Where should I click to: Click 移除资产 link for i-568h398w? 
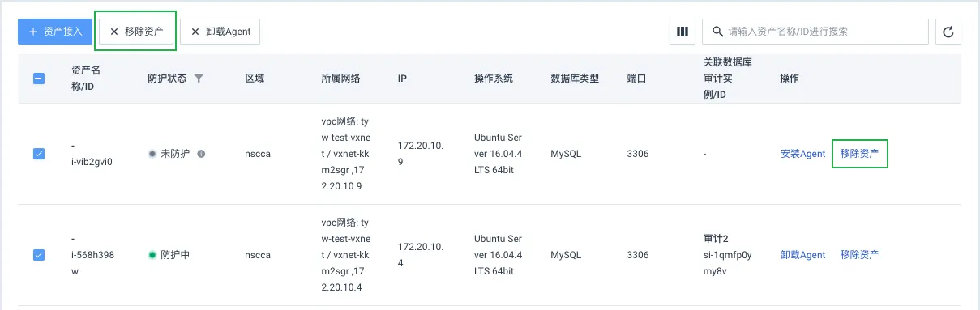click(x=860, y=255)
